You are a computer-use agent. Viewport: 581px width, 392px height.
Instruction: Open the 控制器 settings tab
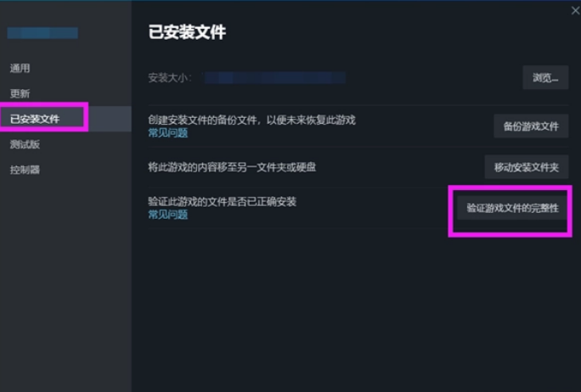click(25, 170)
